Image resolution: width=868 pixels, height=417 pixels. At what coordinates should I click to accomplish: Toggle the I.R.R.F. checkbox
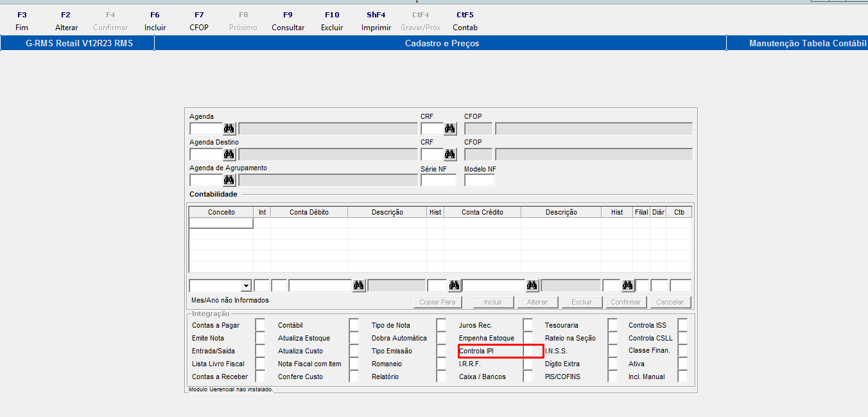(x=528, y=364)
